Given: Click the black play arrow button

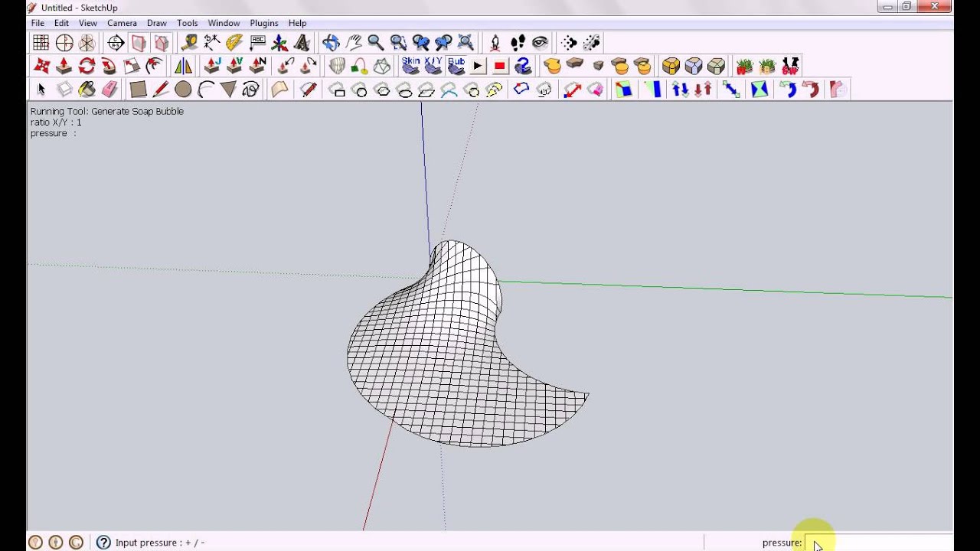Looking at the screenshot, I should point(478,66).
